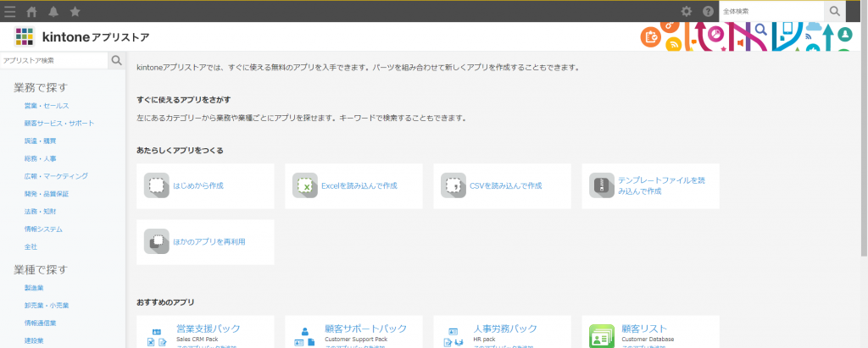
Task: Click ほかのアプリを再利用 link
Action: click(x=209, y=242)
